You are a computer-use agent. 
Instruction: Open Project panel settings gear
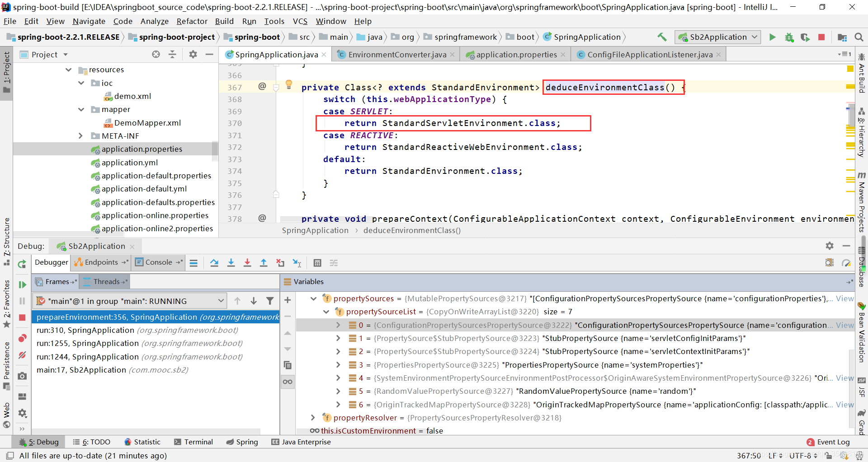[193, 55]
